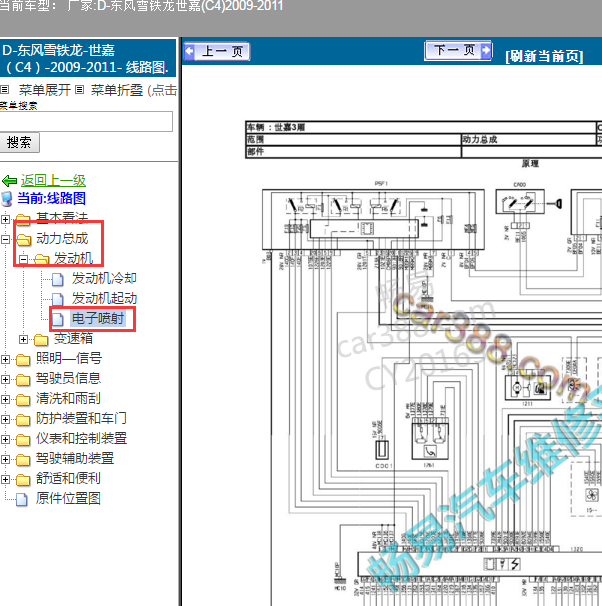Click the 动力总成 open folder icon
This screenshot has width=602, height=606.
23,240
